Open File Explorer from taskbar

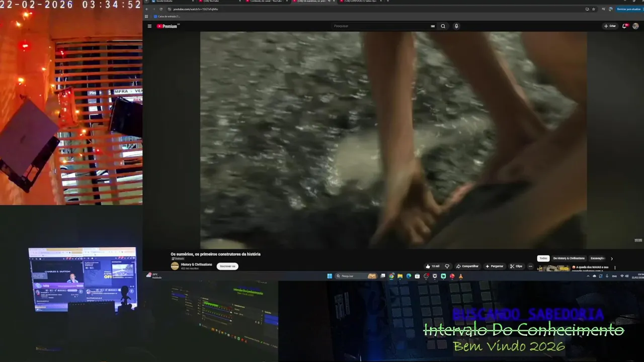(x=400, y=276)
